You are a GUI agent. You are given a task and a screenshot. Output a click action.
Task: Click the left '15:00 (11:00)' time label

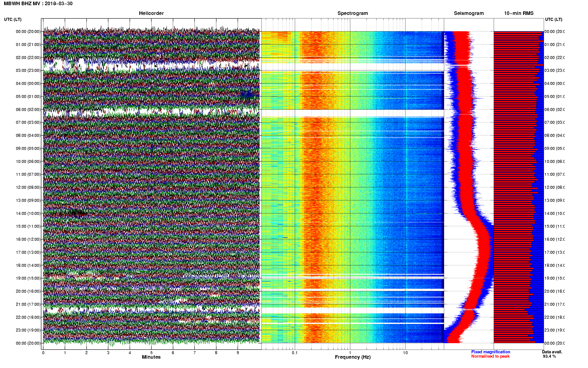tap(28, 226)
